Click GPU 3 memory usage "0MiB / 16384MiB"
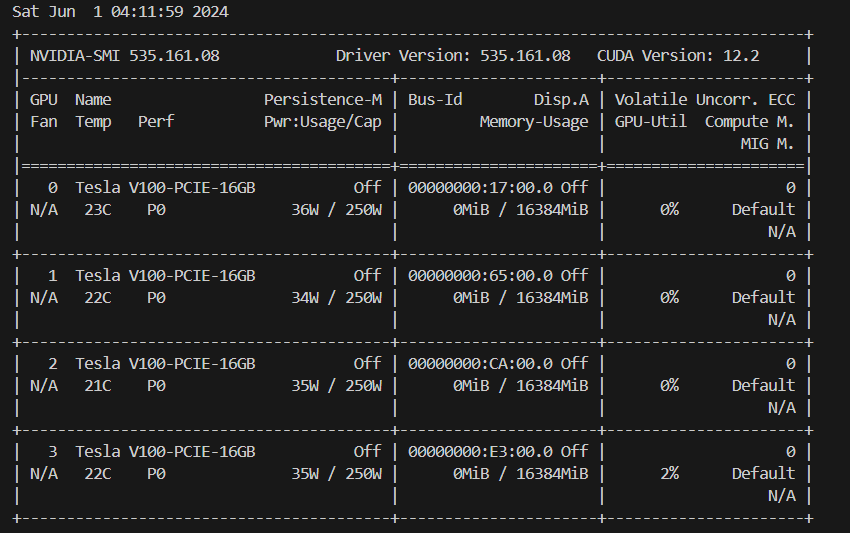This screenshot has height=533, width=850. [x=521, y=474]
